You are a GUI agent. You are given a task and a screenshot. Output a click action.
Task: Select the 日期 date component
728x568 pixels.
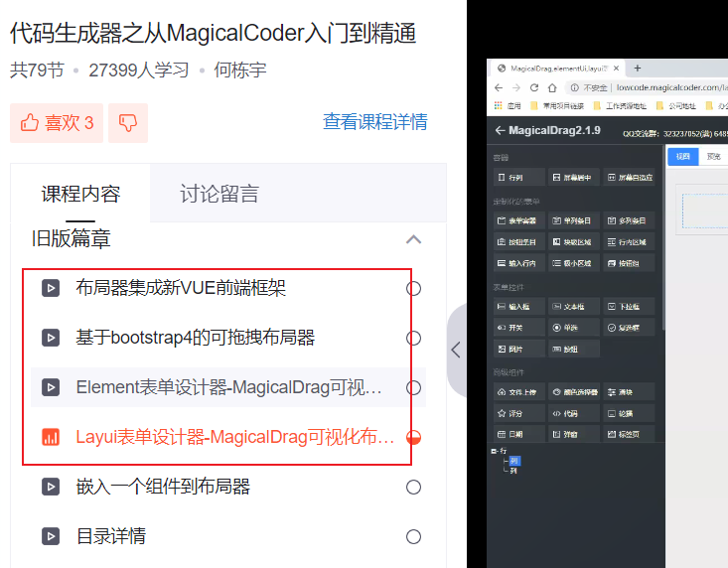pos(519,434)
